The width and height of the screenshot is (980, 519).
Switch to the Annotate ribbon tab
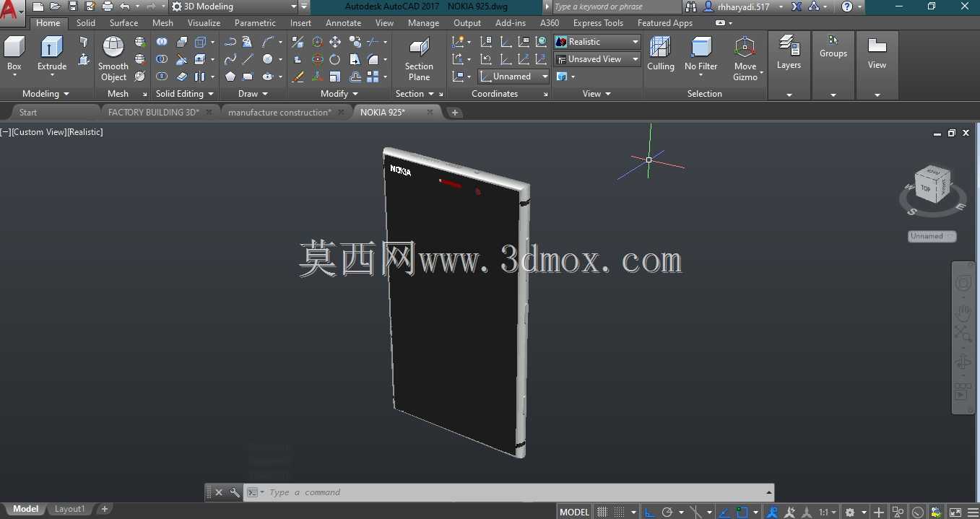(x=343, y=23)
